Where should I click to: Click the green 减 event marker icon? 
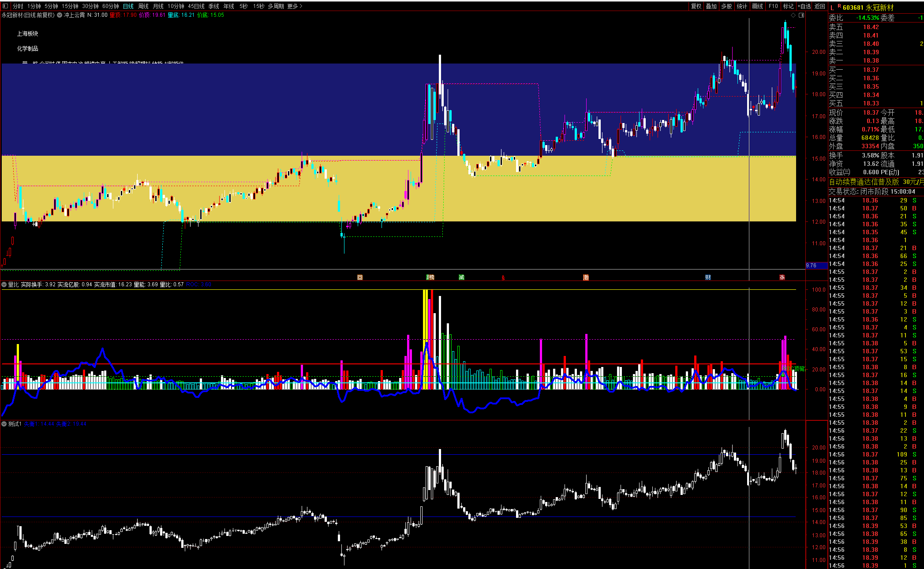coord(461,277)
